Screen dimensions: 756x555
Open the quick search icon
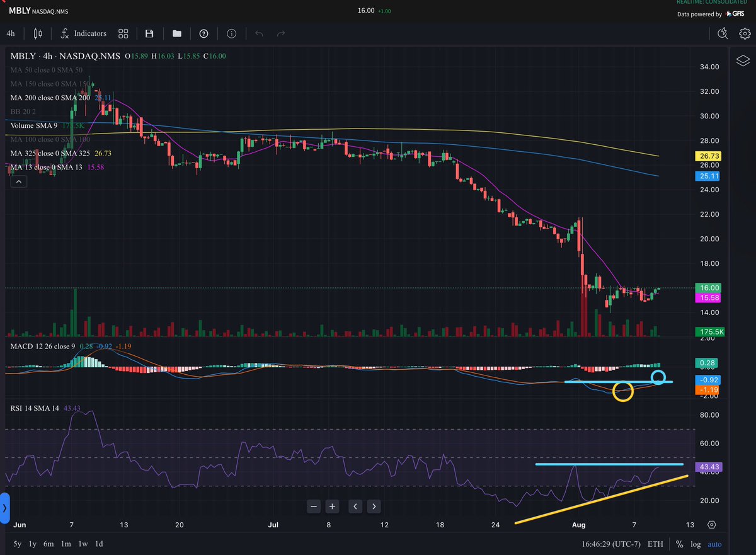[x=722, y=33]
